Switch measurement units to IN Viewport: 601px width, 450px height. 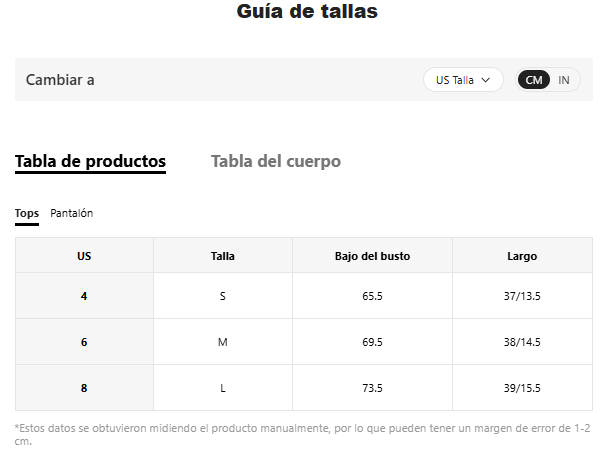point(563,80)
